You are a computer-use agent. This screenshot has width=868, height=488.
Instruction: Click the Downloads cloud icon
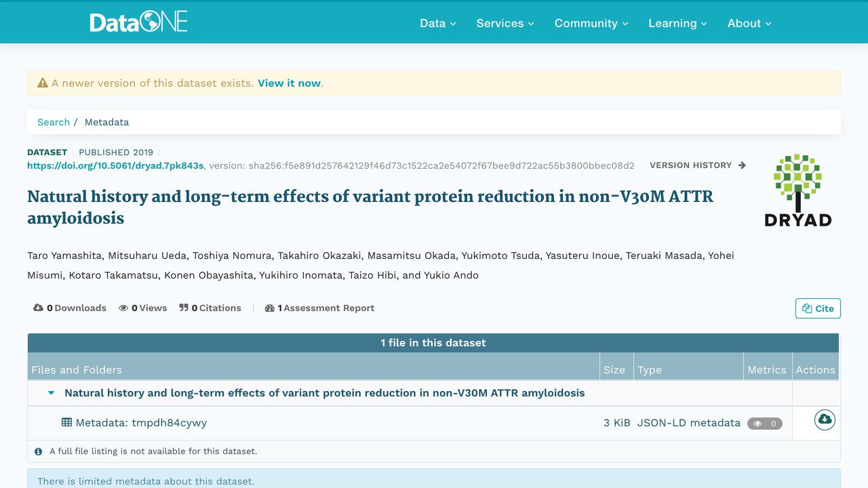pos(39,308)
